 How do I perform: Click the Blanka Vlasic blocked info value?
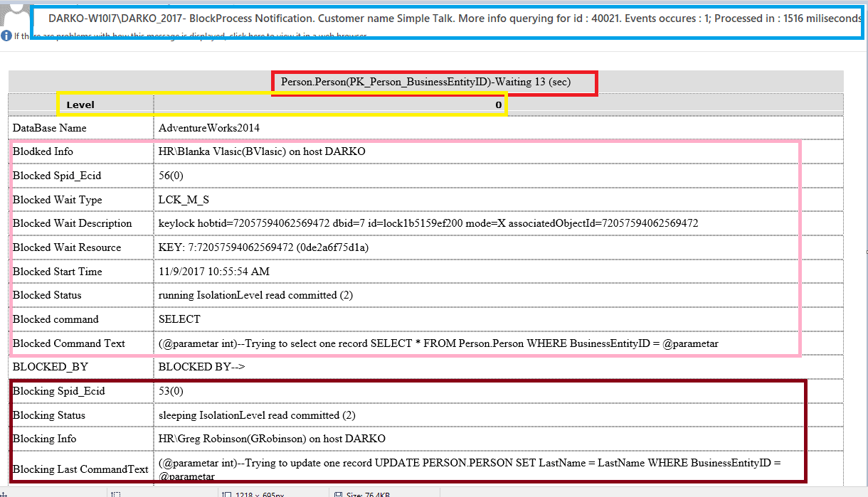point(262,151)
